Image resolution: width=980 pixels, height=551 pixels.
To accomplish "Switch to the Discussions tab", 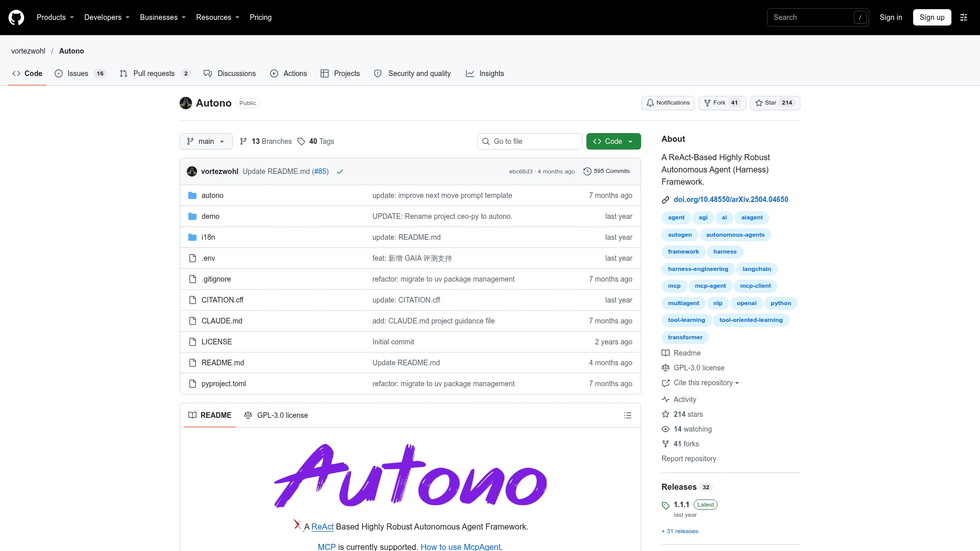I will click(230, 73).
